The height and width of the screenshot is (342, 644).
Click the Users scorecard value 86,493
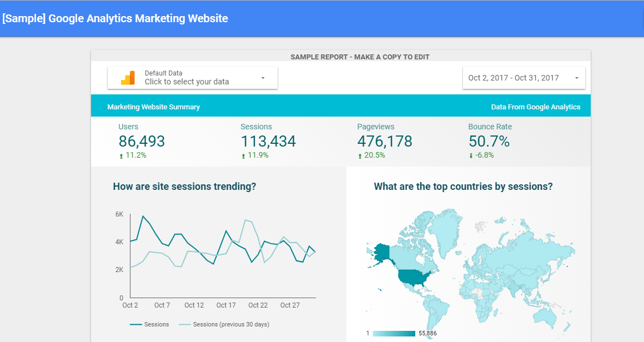[x=142, y=142]
